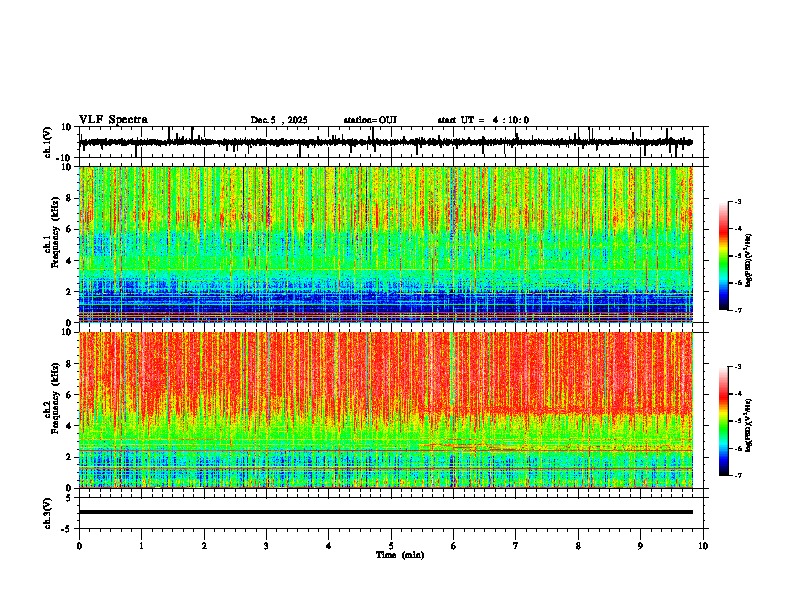Click the log(PSD) label beside ch.2 colorbar
792x612 pixels.
tap(749, 425)
